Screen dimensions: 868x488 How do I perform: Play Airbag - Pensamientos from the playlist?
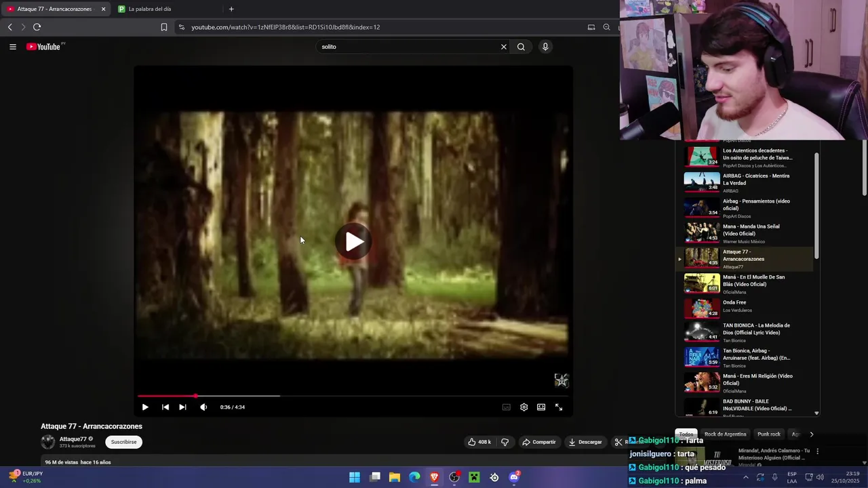pos(745,208)
